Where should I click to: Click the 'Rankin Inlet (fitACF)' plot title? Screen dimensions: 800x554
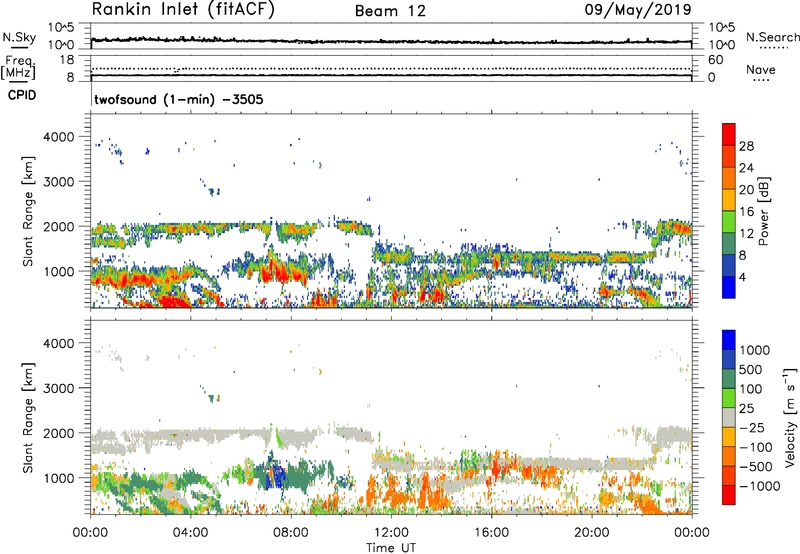183,9
